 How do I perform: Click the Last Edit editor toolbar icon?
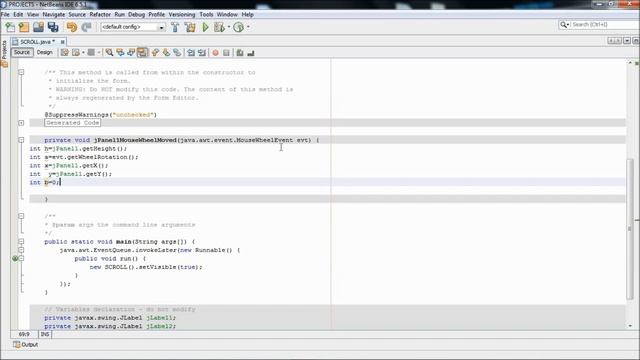[x=64, y=53]
